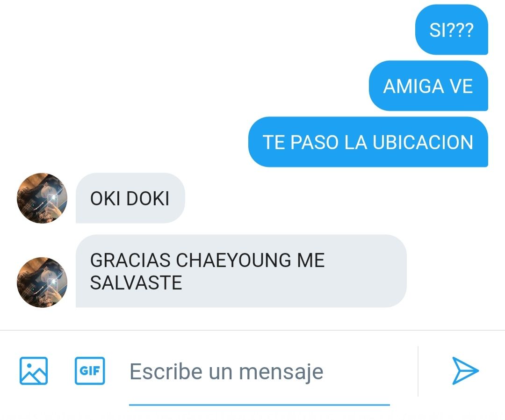Open the avatar beside OKI DOKI
This screenshot has height=420, width=505.
click(x=42, y=198)
